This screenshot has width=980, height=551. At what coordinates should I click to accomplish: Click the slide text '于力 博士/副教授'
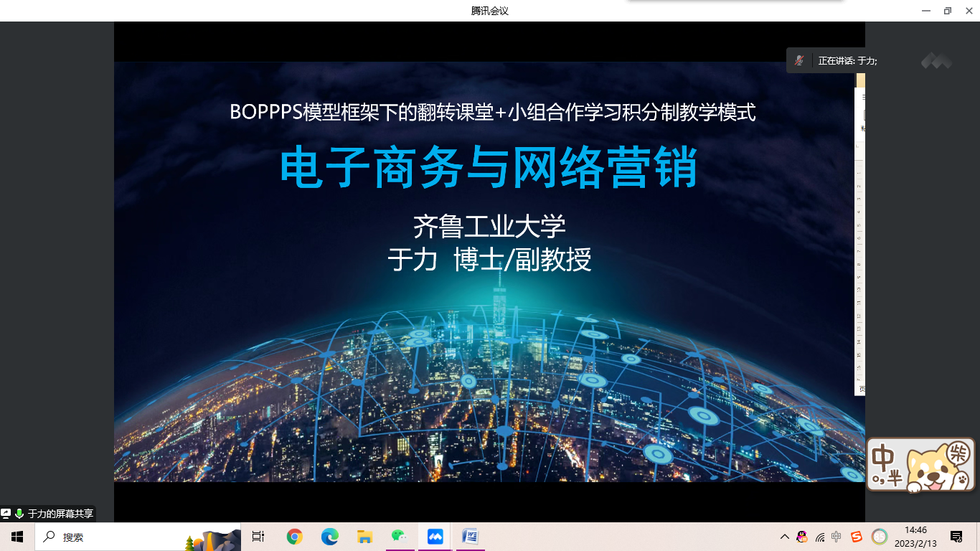click(x=489, y=259)
